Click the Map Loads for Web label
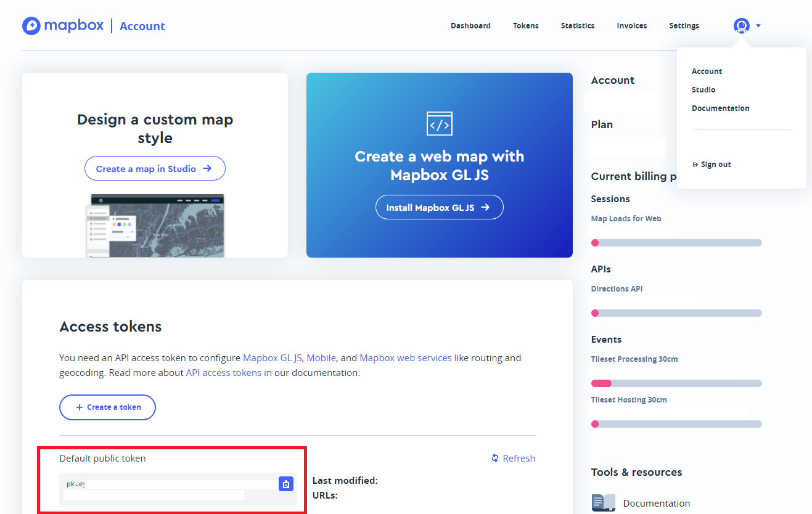Viewport: 812px width, 514px height. pyautogui.click(x=626, y=219)
